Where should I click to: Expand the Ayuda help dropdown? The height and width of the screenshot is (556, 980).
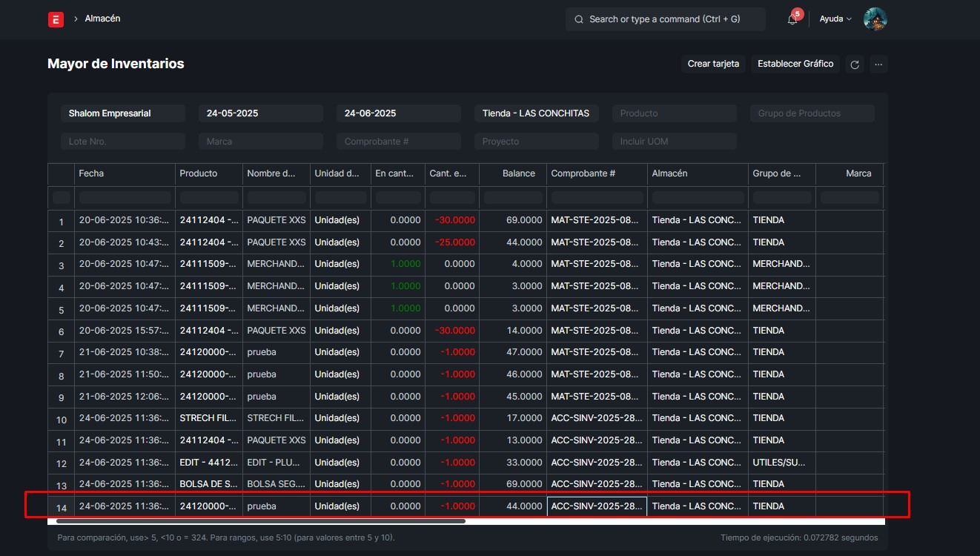pyautogui.click(x=835, y=19)
